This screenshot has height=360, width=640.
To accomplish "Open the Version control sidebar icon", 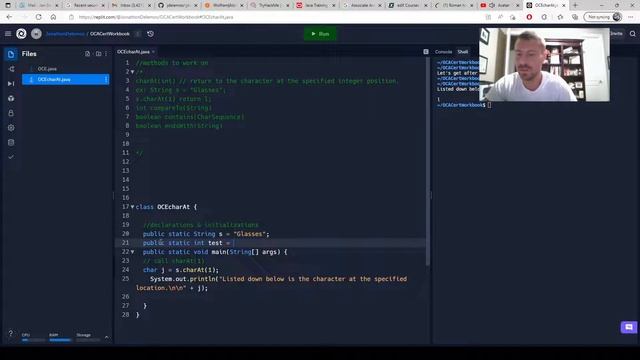I will pos(11,69).
